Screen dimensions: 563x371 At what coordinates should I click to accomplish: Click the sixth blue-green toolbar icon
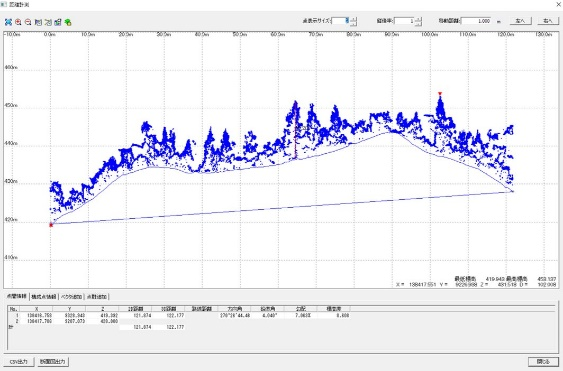point(58,22)
